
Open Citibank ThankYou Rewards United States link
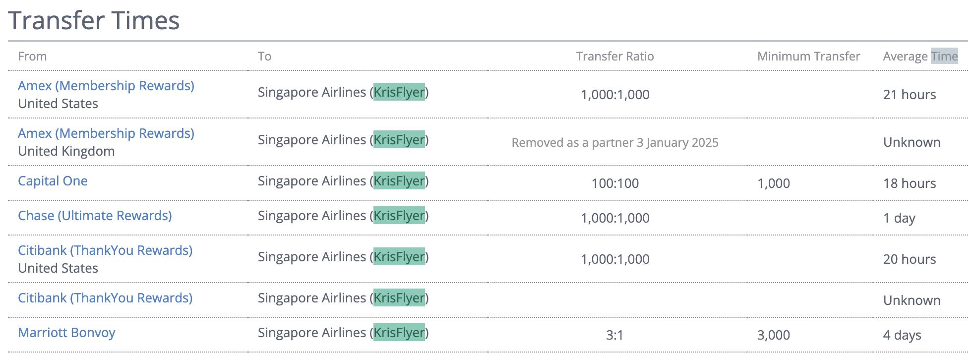[x=105, y=250]
